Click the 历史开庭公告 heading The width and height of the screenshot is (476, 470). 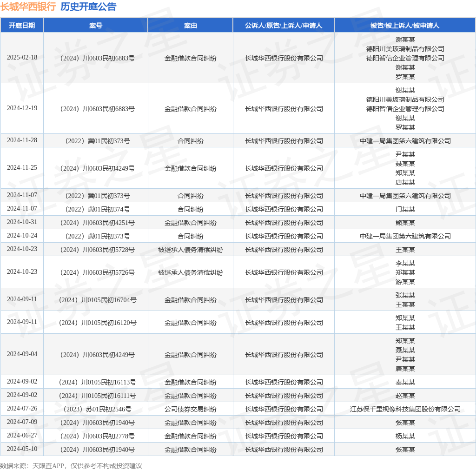[x=88, y=7]
